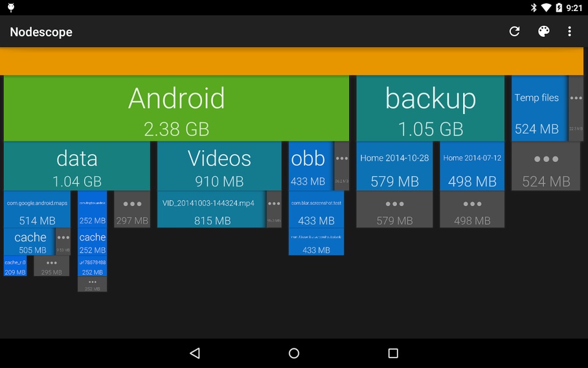Viewport: 588px width, 368px height.
Task: Open the color palette theme picker
Action: pyautogui.click(x=544, y=31)
